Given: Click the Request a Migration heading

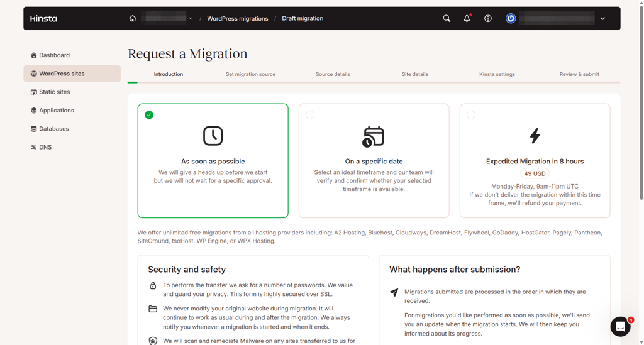Looking at the screenshot, I should tap(187, 54).
